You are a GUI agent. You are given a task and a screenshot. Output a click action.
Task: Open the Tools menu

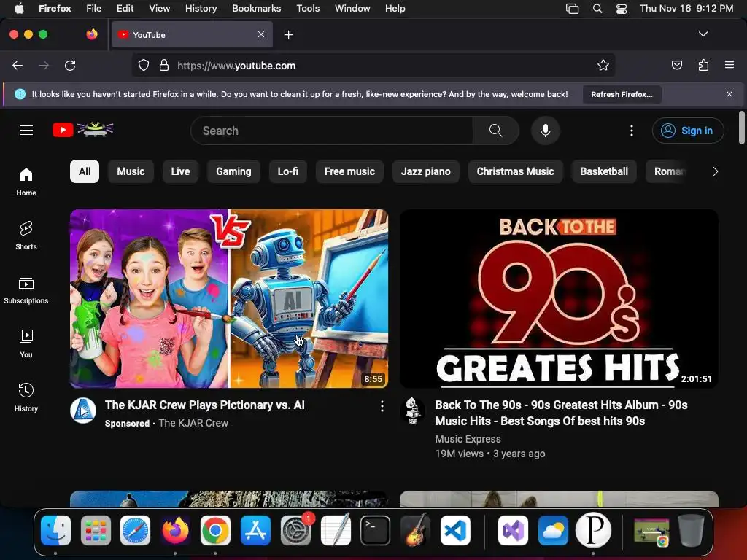(x=308, y=9)
